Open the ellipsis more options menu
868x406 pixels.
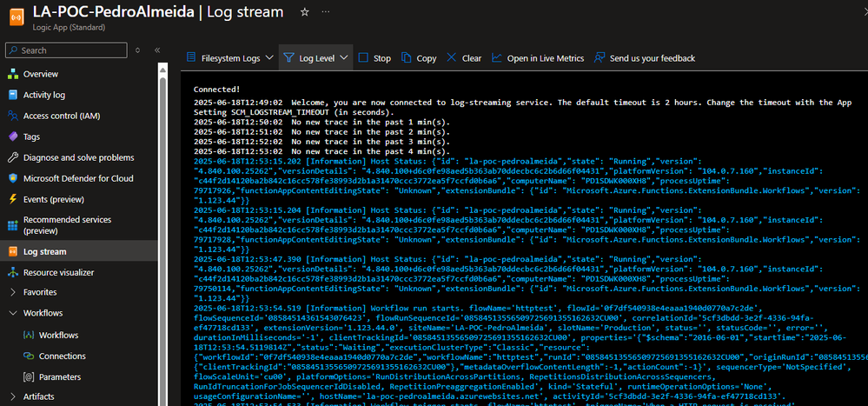[326, 11]
